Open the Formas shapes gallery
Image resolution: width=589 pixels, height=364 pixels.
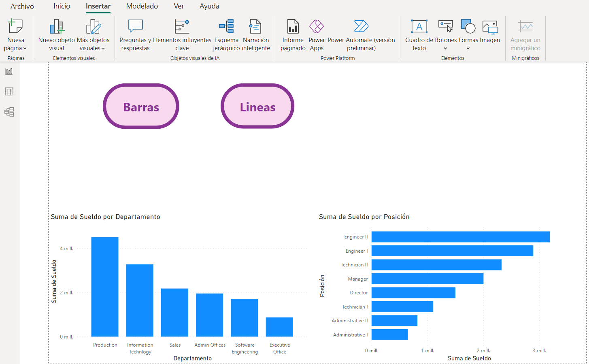(468, 36)
